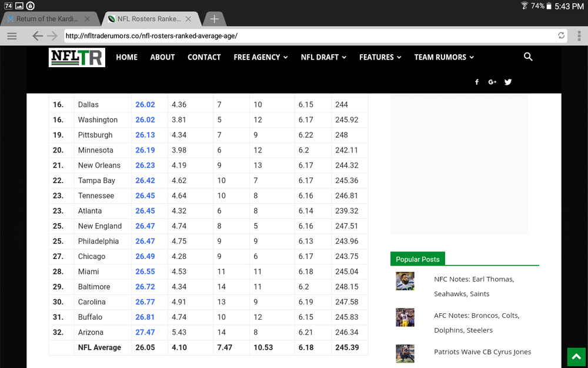Open the Contact page
Screen dimensions: 588x368
(x=204, y=57)
